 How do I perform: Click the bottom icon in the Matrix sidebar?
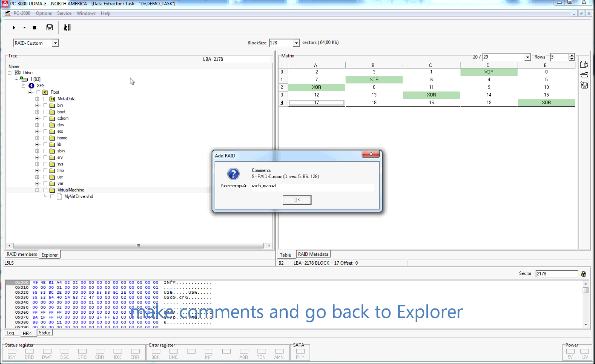(x=584, y=85)
